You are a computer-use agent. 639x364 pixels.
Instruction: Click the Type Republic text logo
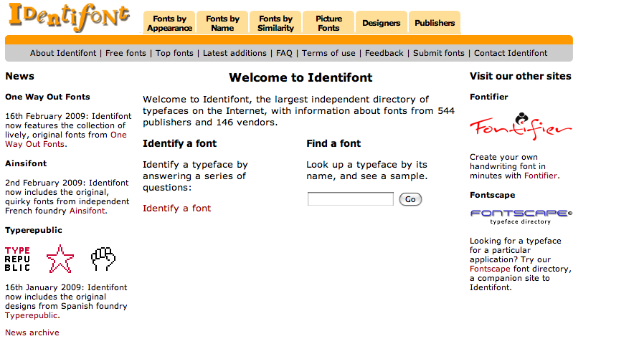point(18,259)
